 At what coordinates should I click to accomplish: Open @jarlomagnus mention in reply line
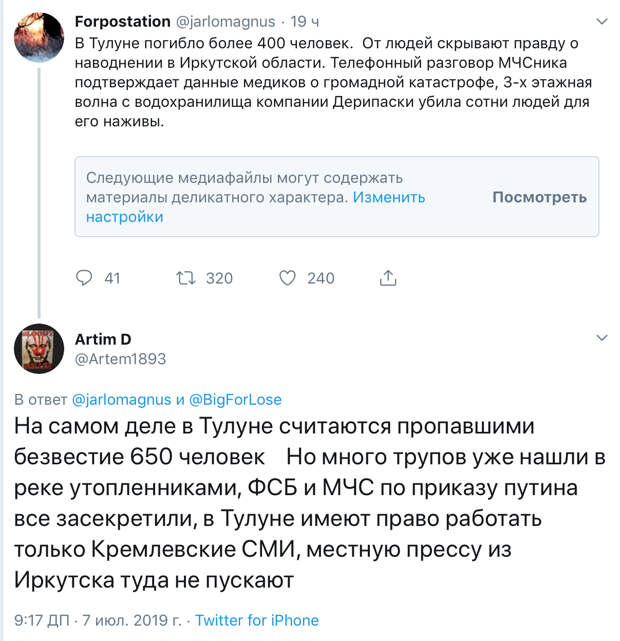[121, 399]
